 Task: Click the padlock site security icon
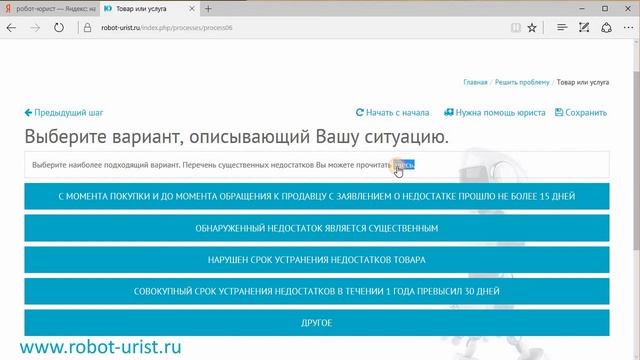click(87, 28)
